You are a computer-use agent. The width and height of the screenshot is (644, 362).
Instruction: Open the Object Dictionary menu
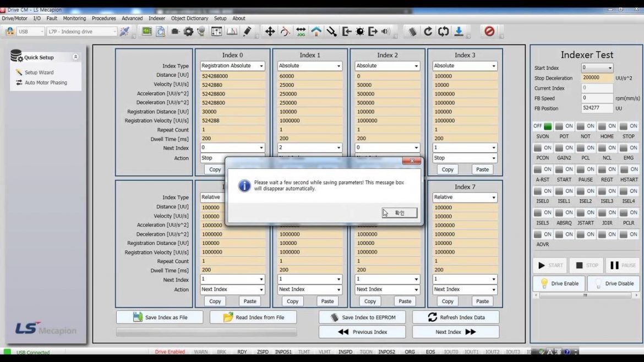click(x=189, y=19)
